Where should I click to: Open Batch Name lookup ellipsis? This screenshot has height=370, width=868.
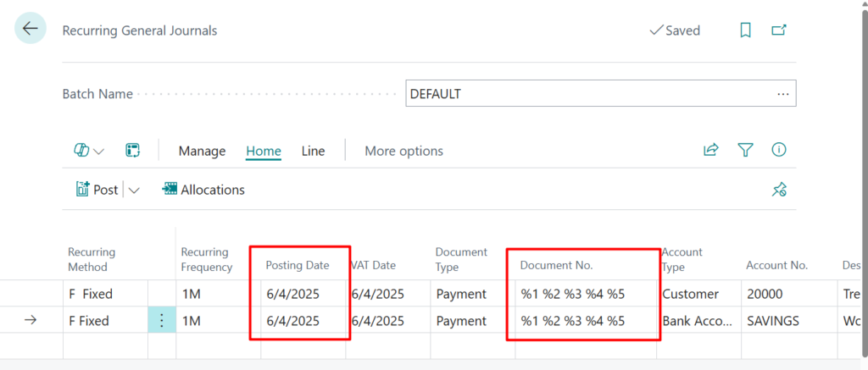(782, 94)
